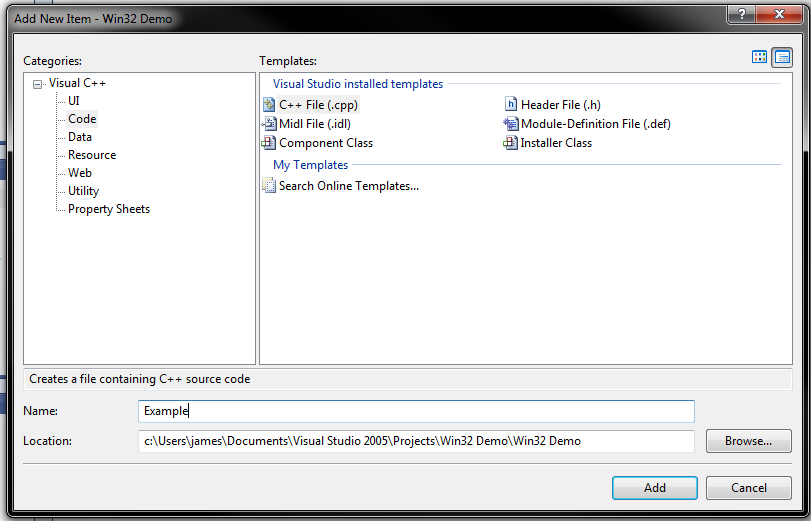
Task: Click Browse to choose a location
Action: (748, 441)
